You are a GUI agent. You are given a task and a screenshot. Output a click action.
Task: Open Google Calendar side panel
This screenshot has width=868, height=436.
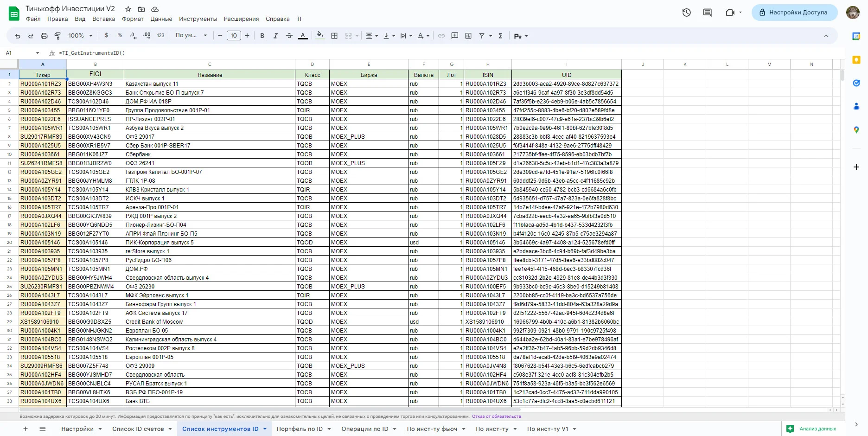pyautogui.click(x=856, y=36)
